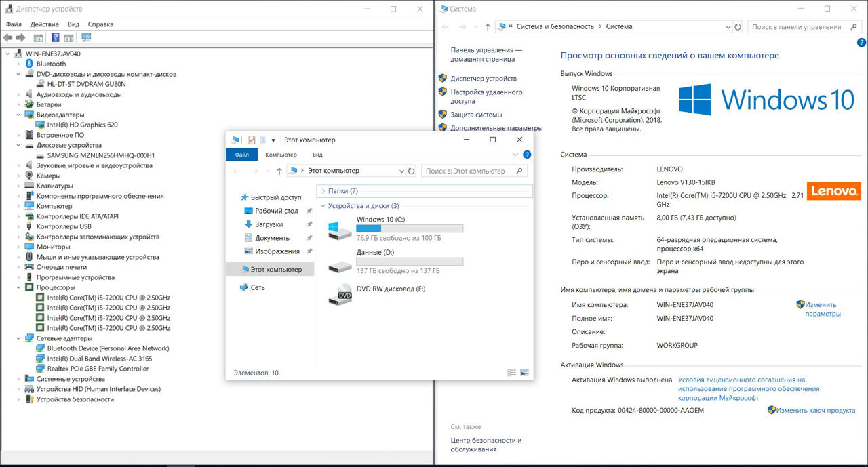This screenshot has width=868, height=467.
Task: Collapse the Процессоры node in device tree
Action: pos(18,287)
